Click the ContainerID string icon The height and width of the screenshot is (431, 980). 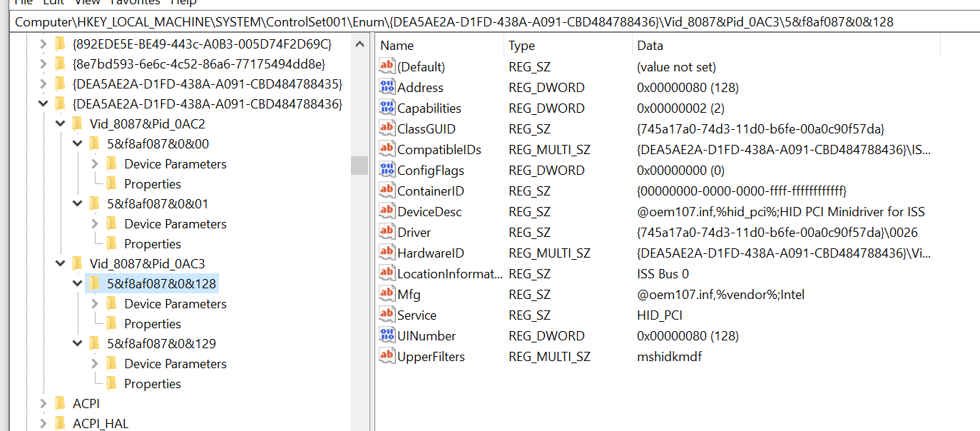(387, 191)
